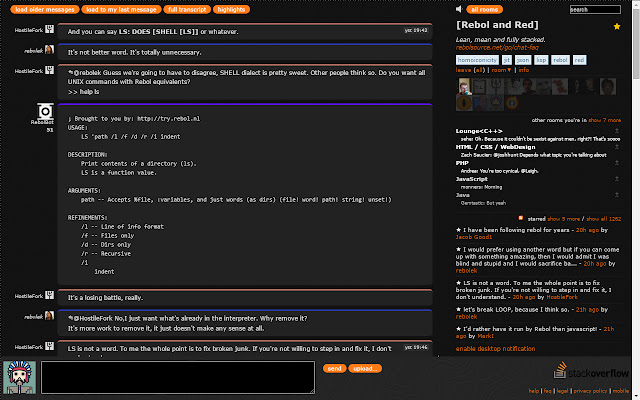Click the RebolBot avatar icon
The width and height of the screenshot is (640, 400).
(x=45, y=111)
